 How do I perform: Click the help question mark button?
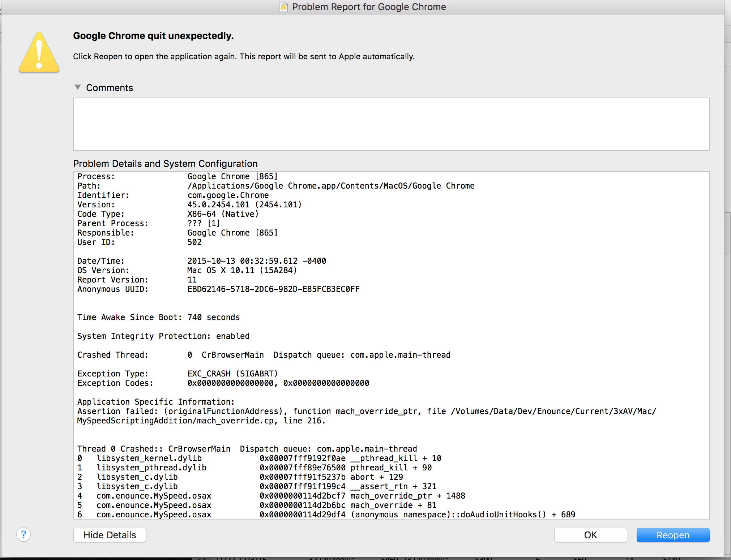pyautogui.click(x=23, y=534)
